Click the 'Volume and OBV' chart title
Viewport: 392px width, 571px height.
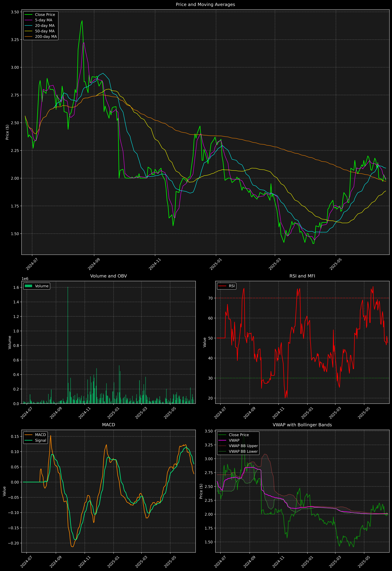[x=109, y=276]
